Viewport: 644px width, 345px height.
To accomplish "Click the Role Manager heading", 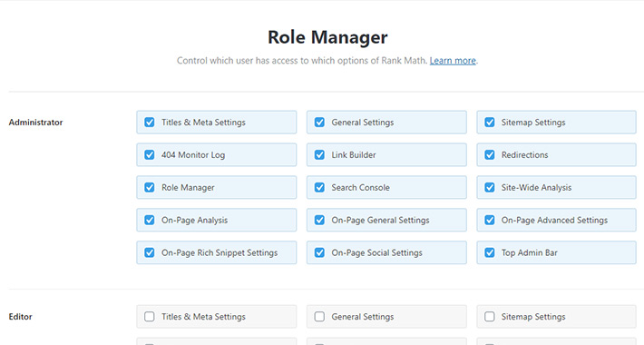I will pyautogui.click(x=327, y=37).
